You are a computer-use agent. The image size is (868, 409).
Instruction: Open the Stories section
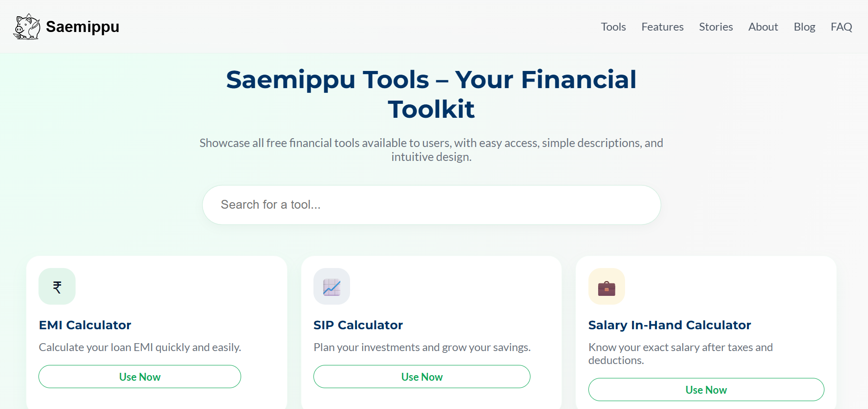[715, 26]
